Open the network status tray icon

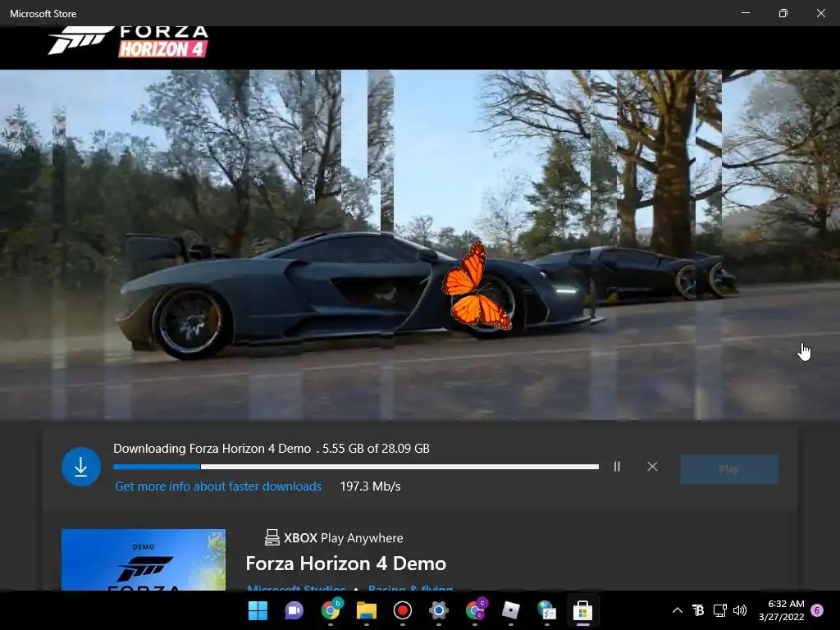pyautogui.click(x=719, y=610)
